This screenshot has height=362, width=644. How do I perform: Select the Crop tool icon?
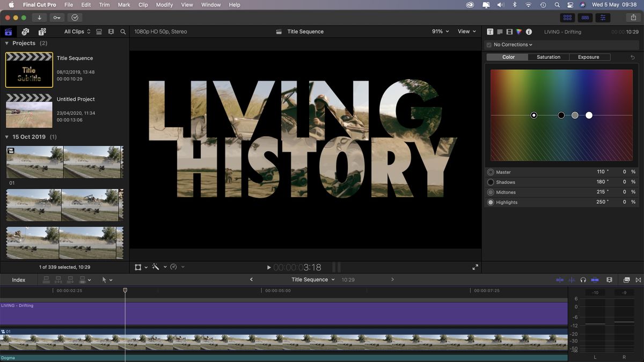point(138,267)
